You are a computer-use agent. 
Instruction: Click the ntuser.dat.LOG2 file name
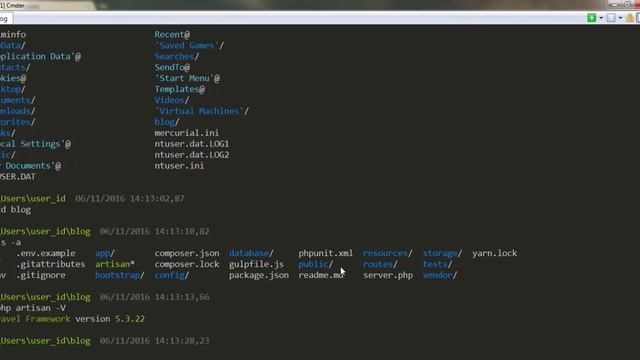(192, 155)
